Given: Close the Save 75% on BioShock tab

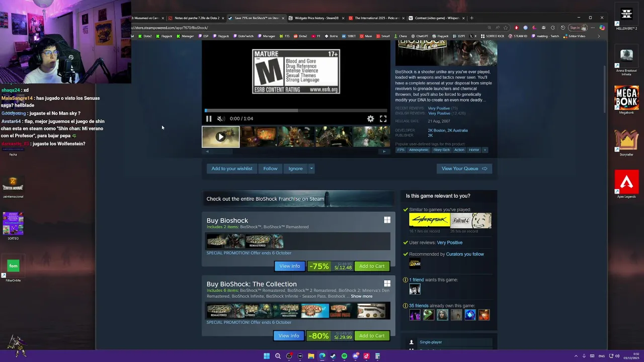Looking at the screenshot, I should tap(283, 18).
